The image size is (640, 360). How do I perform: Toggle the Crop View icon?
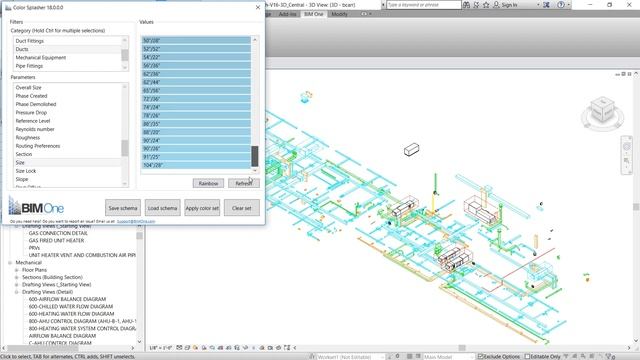[x=220, y=348]
